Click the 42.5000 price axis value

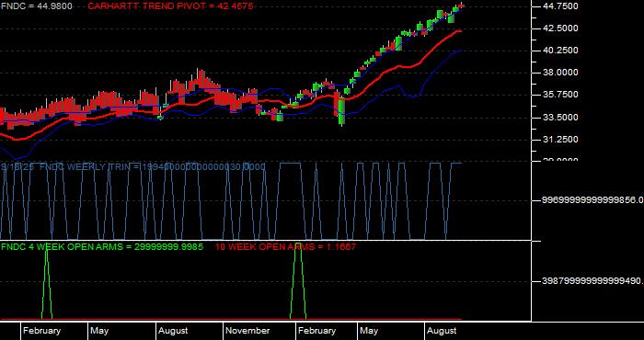(560, 28)
